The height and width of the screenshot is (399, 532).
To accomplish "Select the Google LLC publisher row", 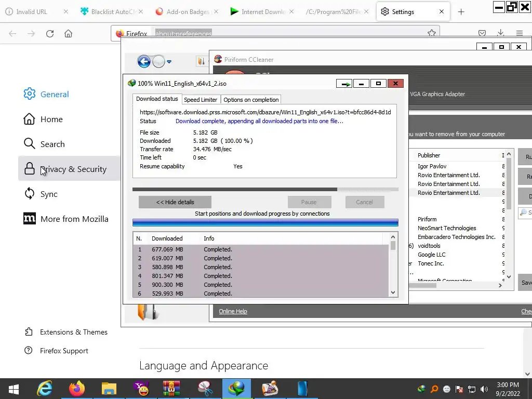I will pos(431,255).
